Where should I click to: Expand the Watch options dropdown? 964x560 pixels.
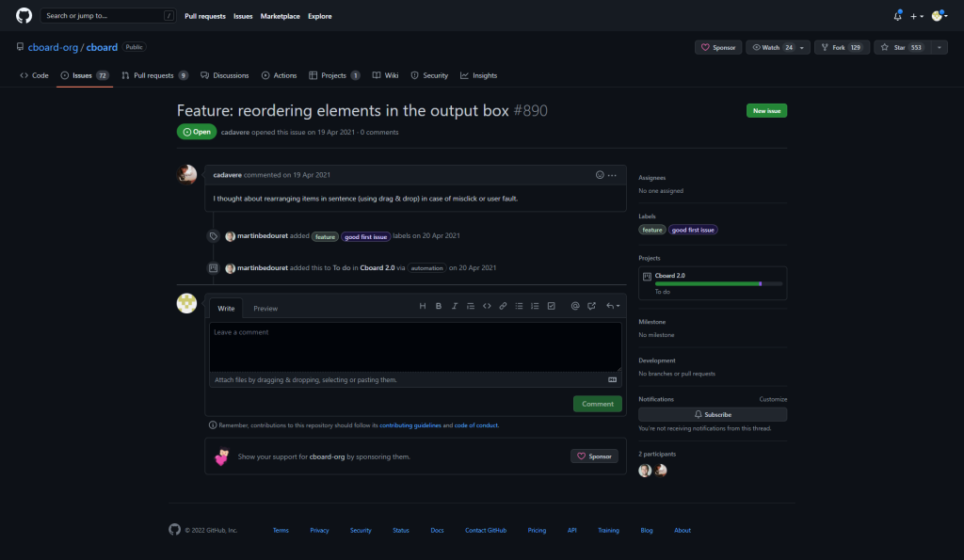(802, 47)
